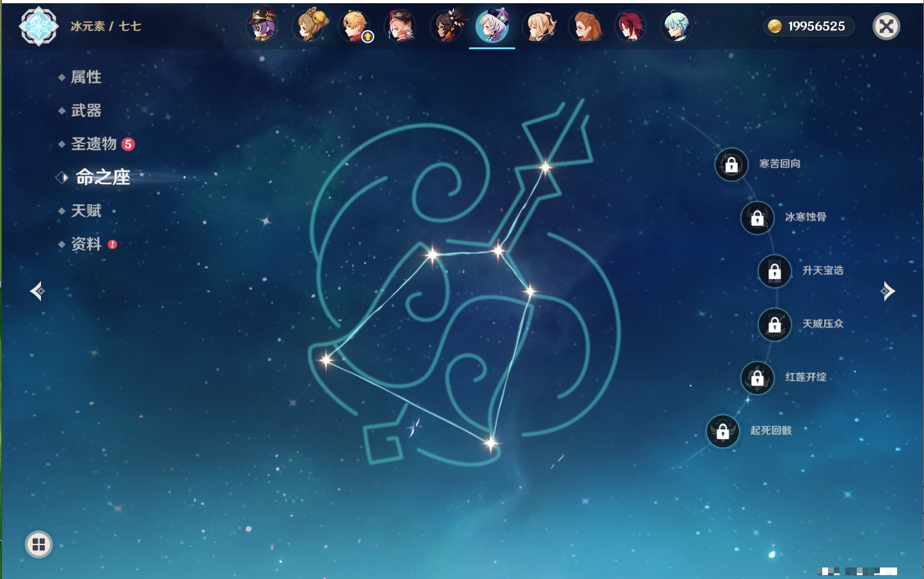The width and height of the screenshot is (924, 579).
Task: Open the locked 寒苦回向 constellation node
Action: [731, 165]
